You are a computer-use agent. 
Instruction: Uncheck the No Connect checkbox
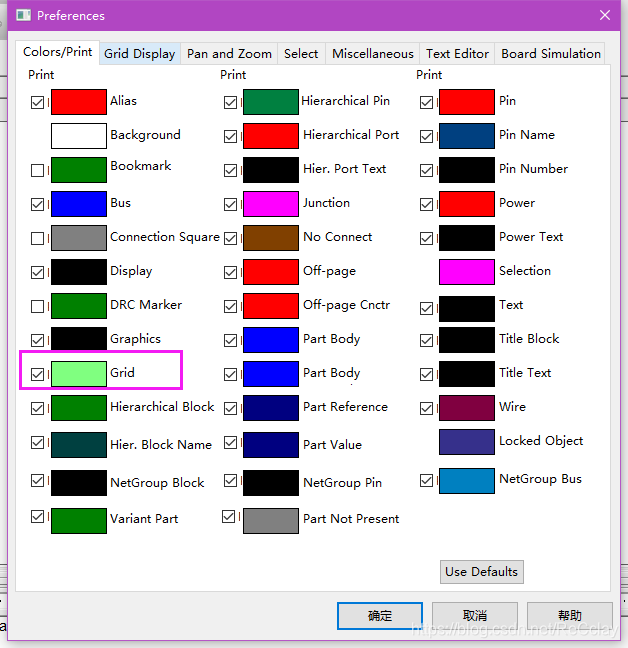click(x=231, y=238)
